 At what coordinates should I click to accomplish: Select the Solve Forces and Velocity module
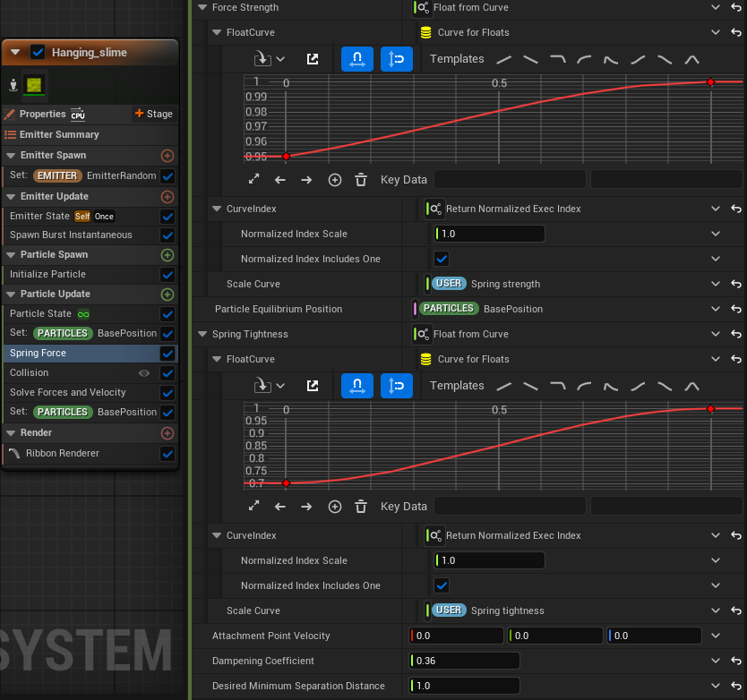[68, 393]
